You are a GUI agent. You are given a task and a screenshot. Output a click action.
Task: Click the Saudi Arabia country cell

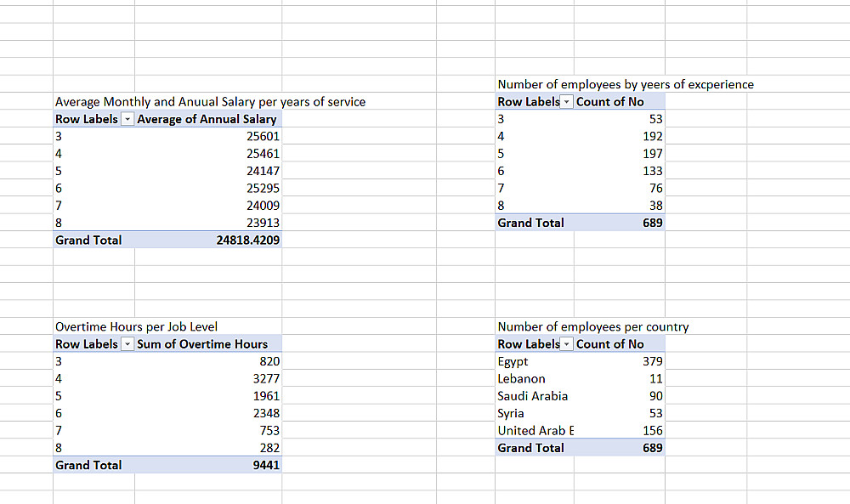[x=535, y=396]
